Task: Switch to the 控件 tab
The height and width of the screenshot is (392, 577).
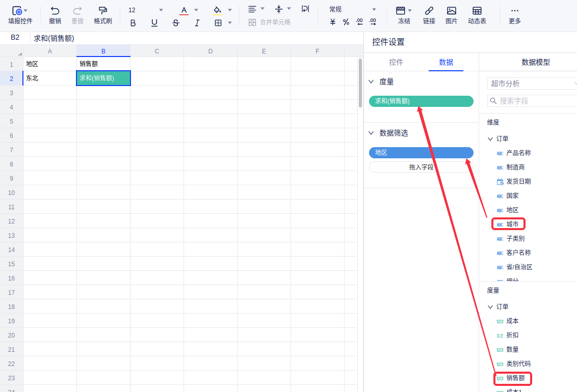Action: (396, 62)
